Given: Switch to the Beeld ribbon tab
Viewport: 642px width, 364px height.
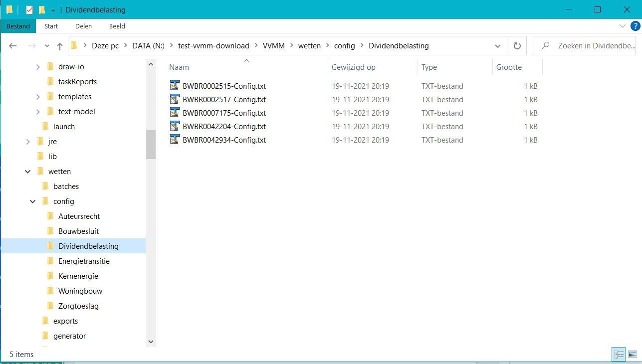Looking at the screenshot, I should 117,26.
